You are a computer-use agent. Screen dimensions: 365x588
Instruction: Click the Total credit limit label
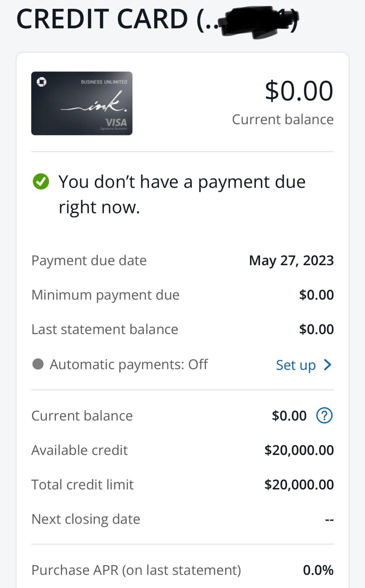82,485
